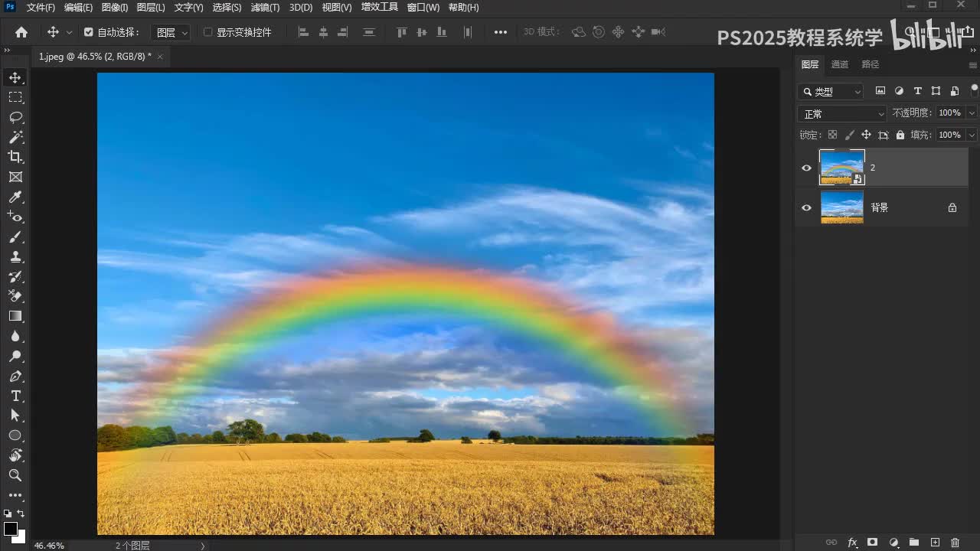The image size is (980, 551).
Task: Open the 类型 layer filter dropdown
Action: (830, 91)
